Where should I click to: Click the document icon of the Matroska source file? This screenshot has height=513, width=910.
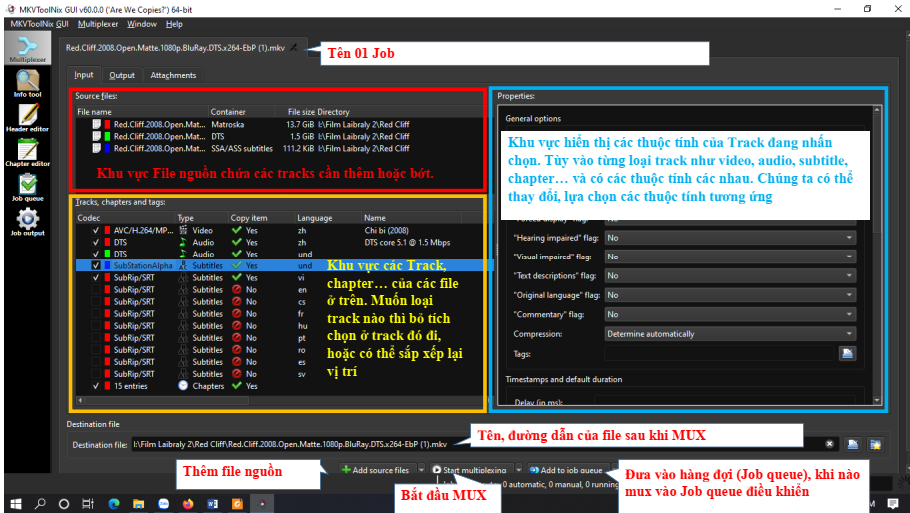coord(96,124)
